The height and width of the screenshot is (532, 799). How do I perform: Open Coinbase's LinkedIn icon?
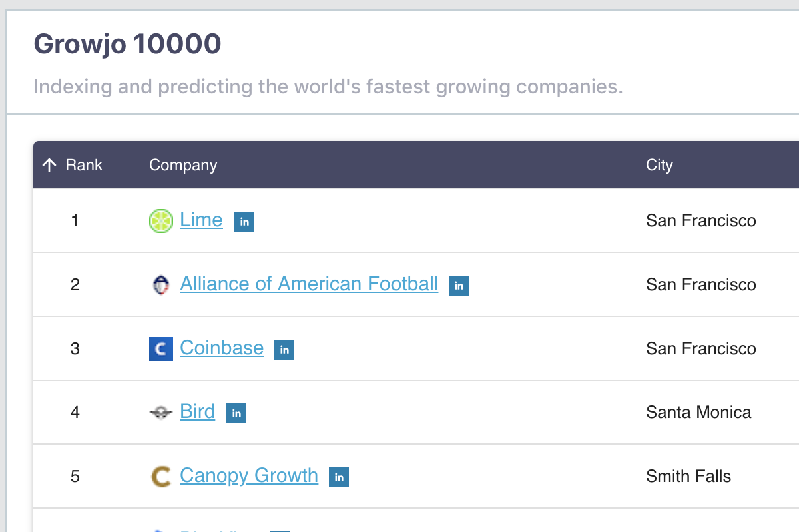click(x=284, y=350)
